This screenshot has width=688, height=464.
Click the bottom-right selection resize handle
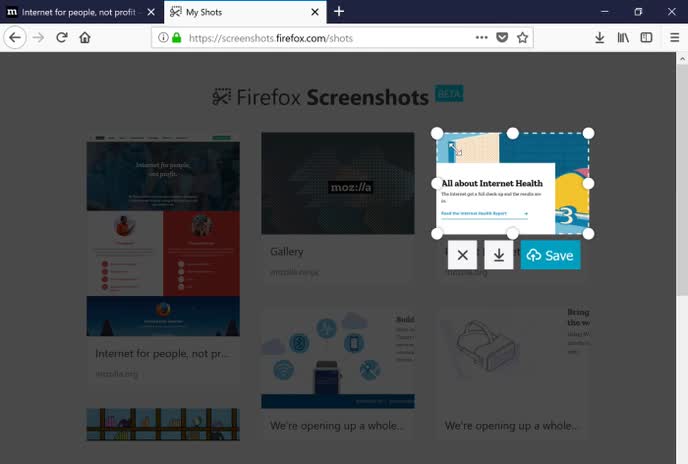588,234
